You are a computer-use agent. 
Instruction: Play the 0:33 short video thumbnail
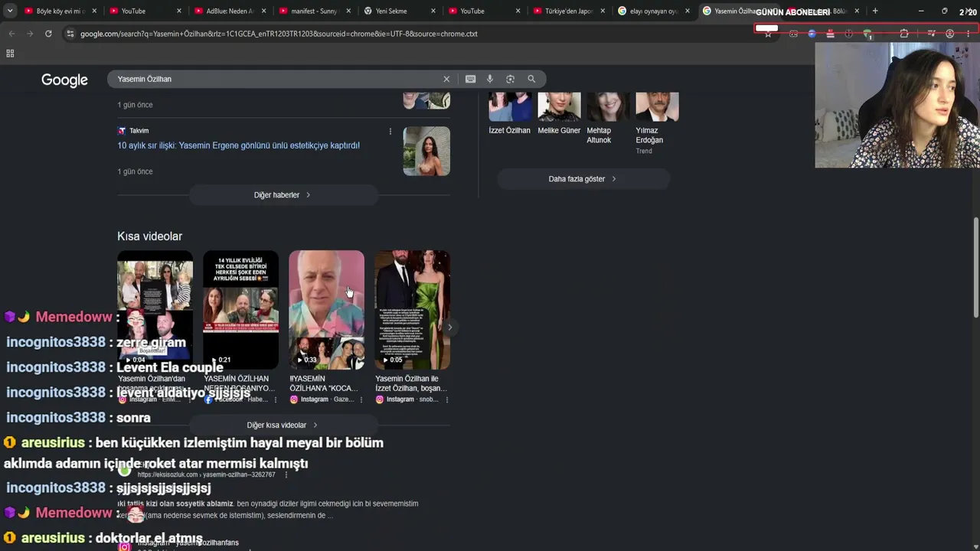pos(326,310)
